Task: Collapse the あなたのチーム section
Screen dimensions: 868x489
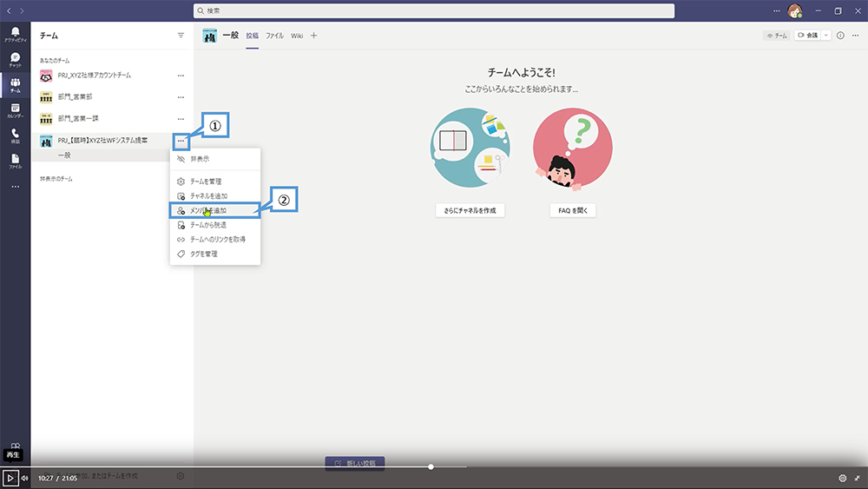Action: pyautogui.click(x=55, y=60)
